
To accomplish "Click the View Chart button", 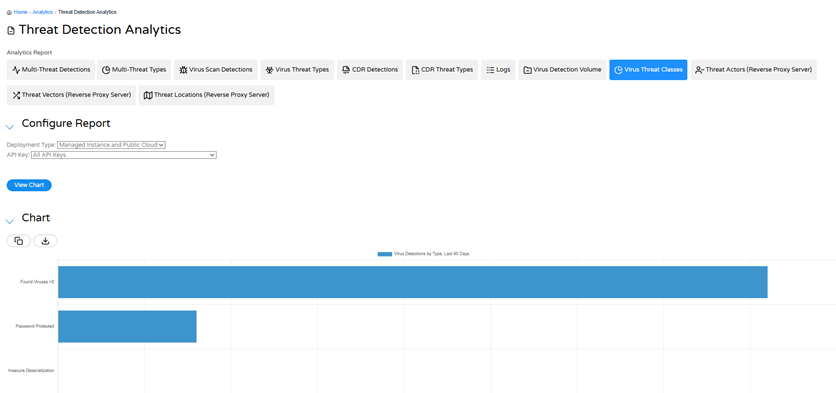I will click(29, 185).
